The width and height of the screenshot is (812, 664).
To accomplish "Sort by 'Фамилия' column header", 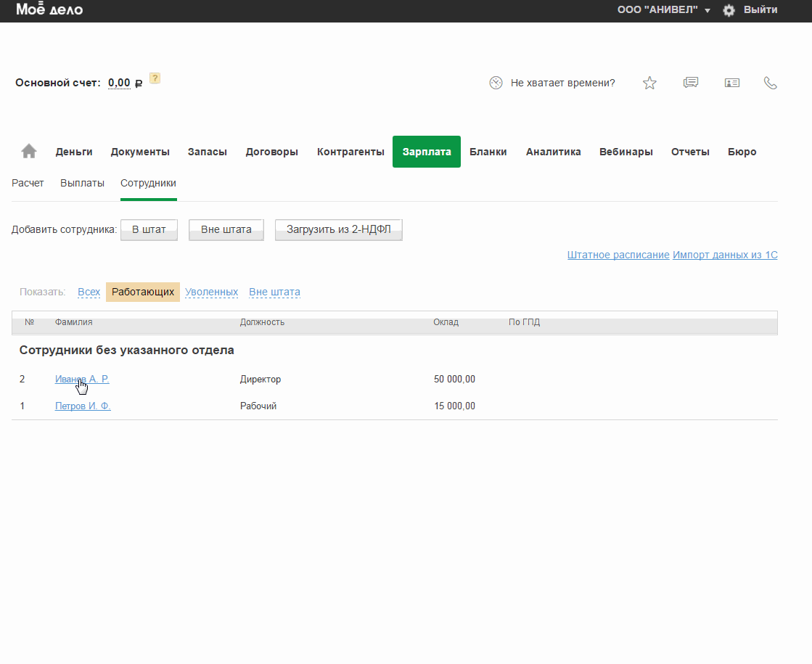I will (x=73, y=322).
